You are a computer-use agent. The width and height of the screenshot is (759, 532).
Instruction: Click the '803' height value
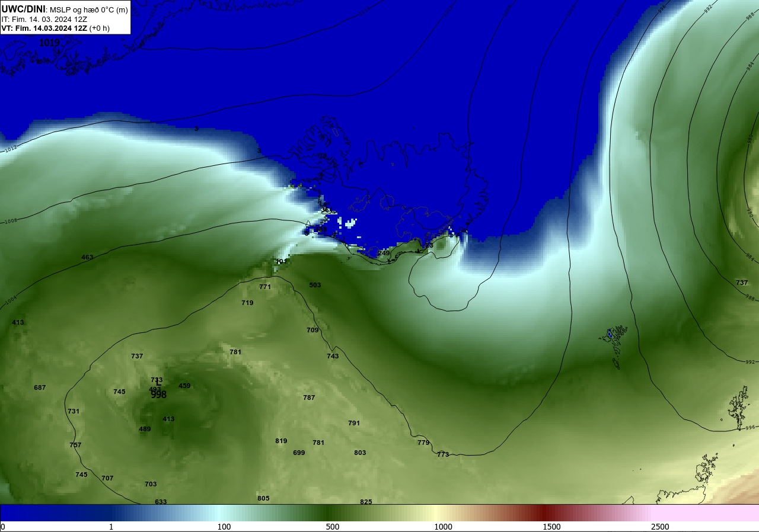360,453
